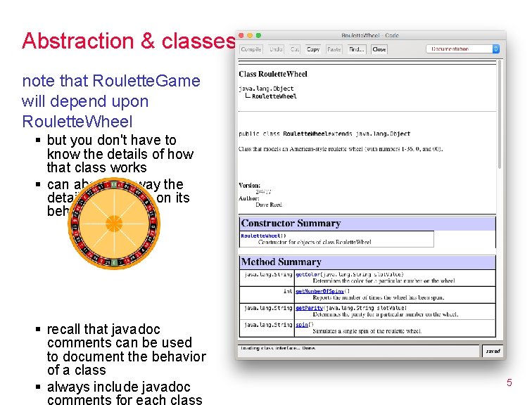Screen dimensions: 532x405
Task: Click the roulette wheel image
Action: [x=114, y=224]
